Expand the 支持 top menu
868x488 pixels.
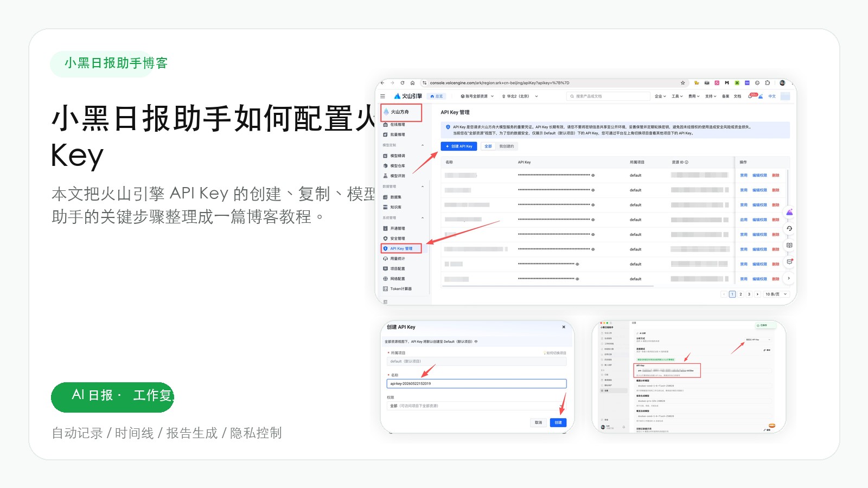[x=711, y=96]
